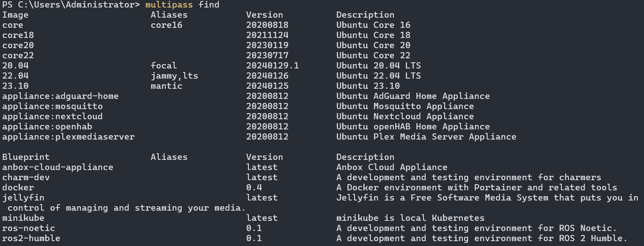Click version '20230119'
The height and width of the screenshot is (246, 644).
(x=267, y=45)
